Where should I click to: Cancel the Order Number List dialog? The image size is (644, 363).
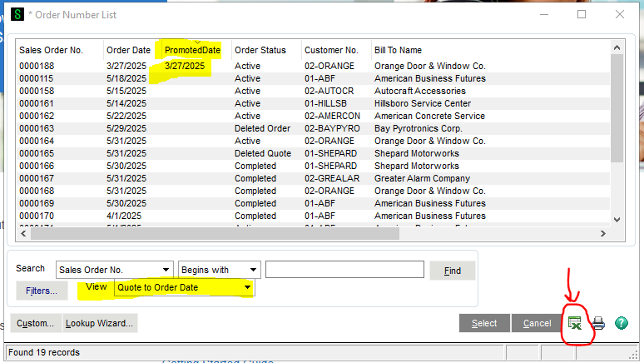point(537,323)
